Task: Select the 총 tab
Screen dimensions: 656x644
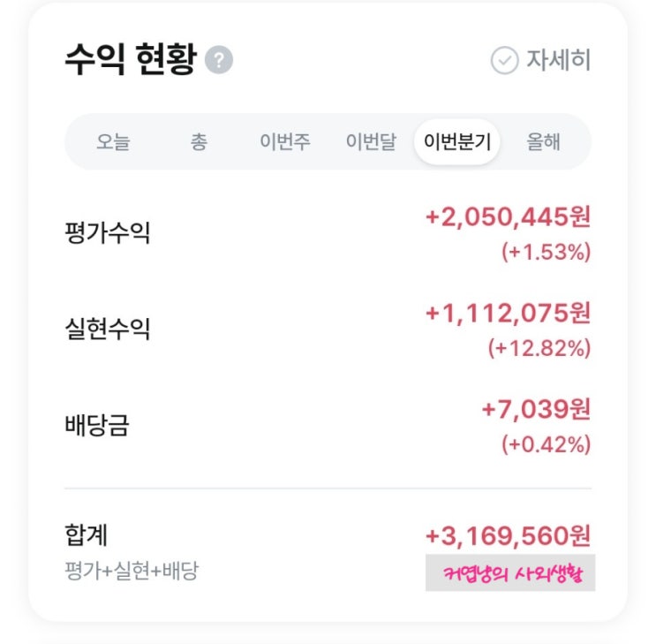Action: click(199, 142)
